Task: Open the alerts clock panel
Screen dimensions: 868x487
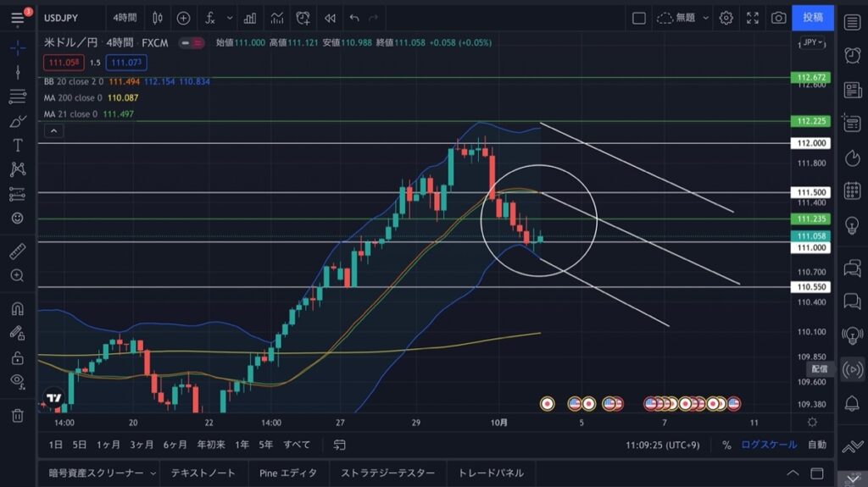Action: [853, 55]
